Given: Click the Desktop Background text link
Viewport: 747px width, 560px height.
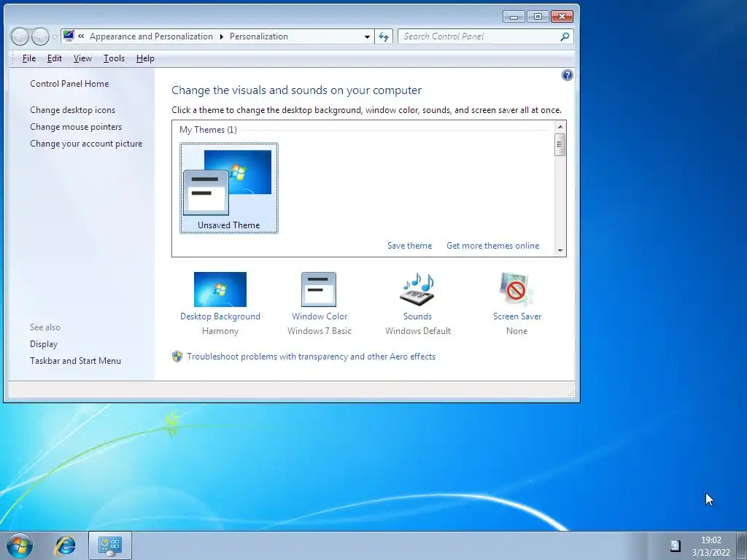Looking at the screenshot, I should [x=220, y=316].
